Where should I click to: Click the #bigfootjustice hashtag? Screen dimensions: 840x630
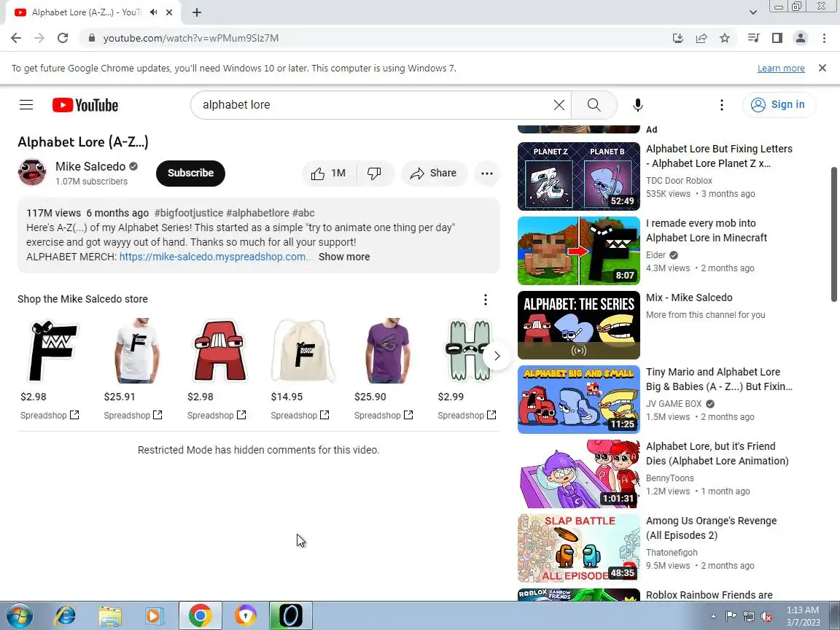pyautogui.click(x=189, y=213)
